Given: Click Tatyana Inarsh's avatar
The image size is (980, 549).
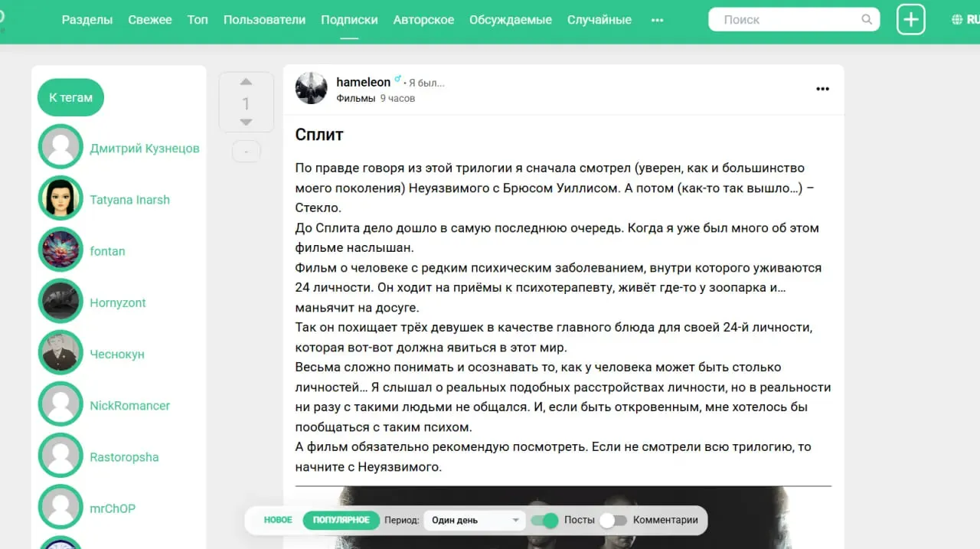Looking at the screenshot, I should pyautogui.click(x=60, y=198).
